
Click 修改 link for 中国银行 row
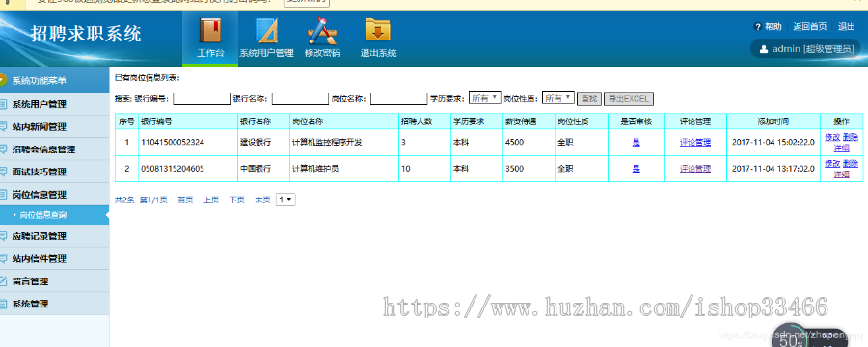tap(832, 164)
